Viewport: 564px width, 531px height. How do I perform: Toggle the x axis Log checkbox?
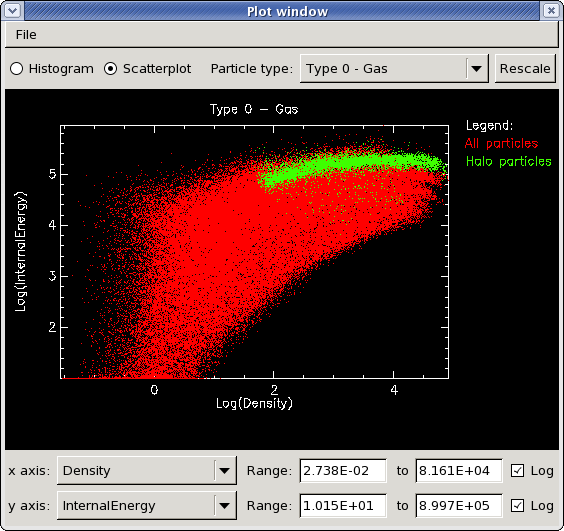click(x=517, y=471)
